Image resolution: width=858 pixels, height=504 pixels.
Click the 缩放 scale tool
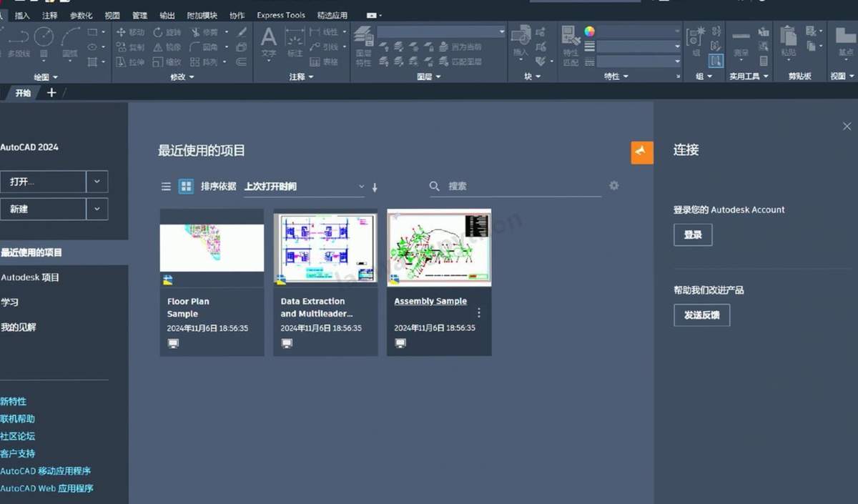(167, 62)
